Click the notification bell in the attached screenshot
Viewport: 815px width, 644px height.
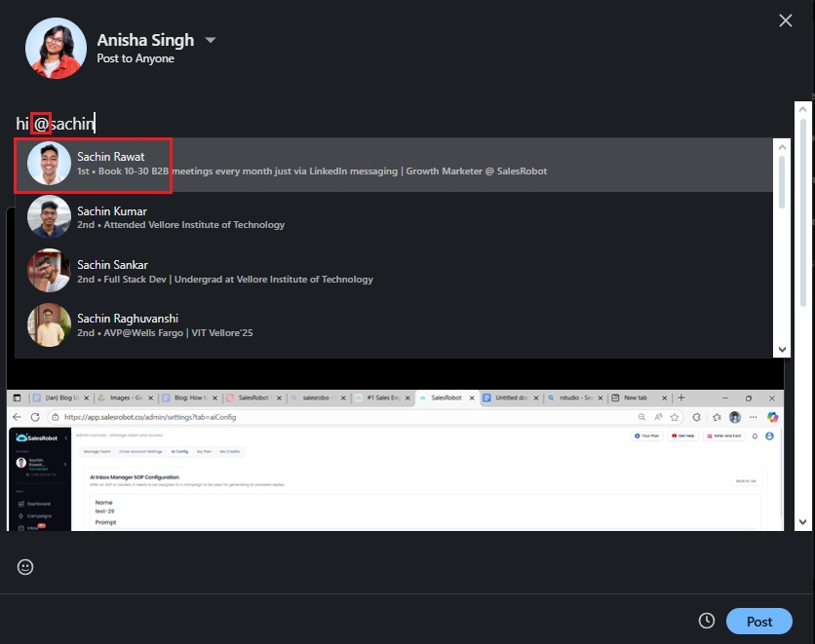tap(755, 436)
